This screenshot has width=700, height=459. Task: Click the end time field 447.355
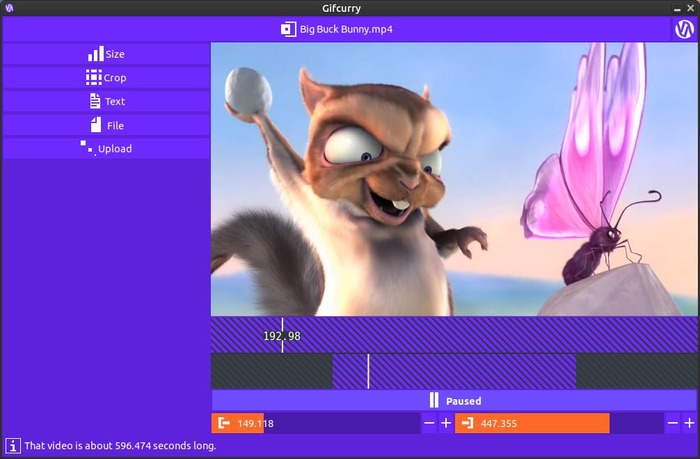click(x=559, y=423)
